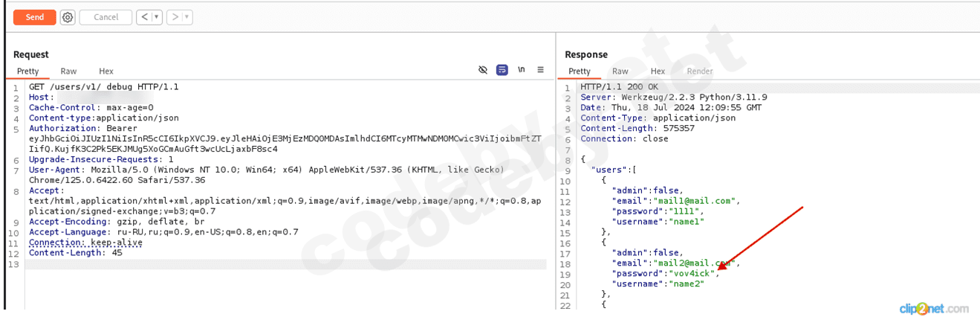
Task: Click the Accept-Language: ru-RU header line
Action: [163, 232]
